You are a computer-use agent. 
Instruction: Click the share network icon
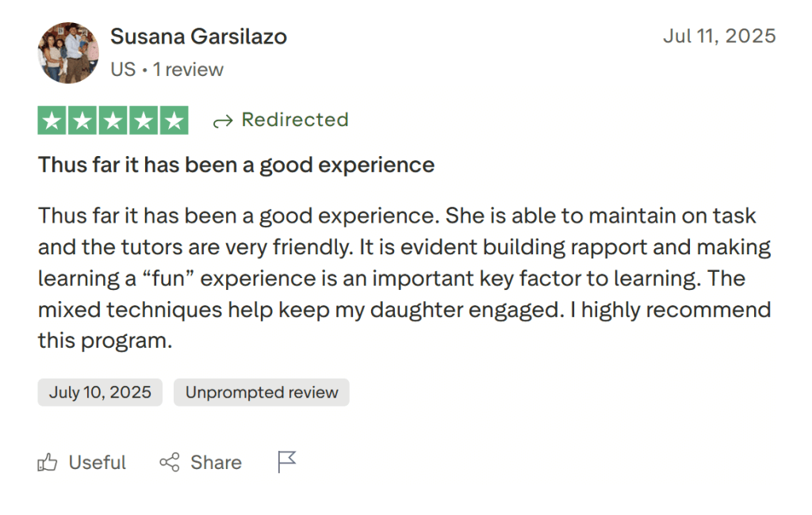169,463
